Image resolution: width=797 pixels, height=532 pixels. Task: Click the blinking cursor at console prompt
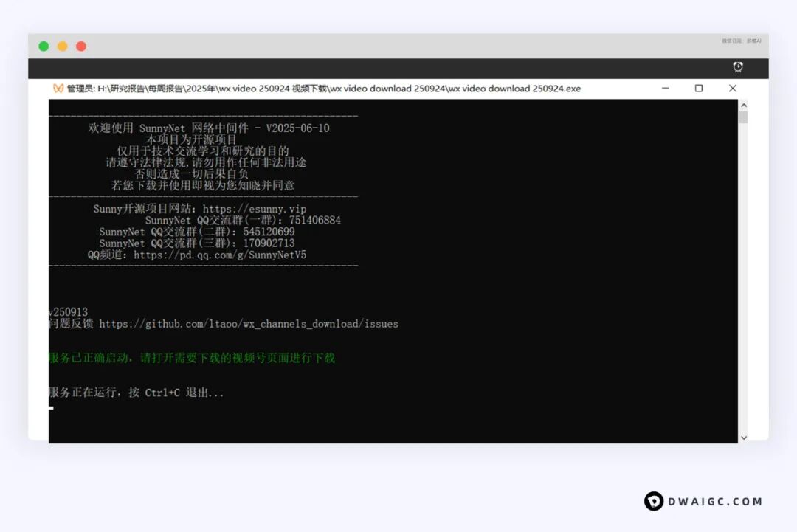51,408
